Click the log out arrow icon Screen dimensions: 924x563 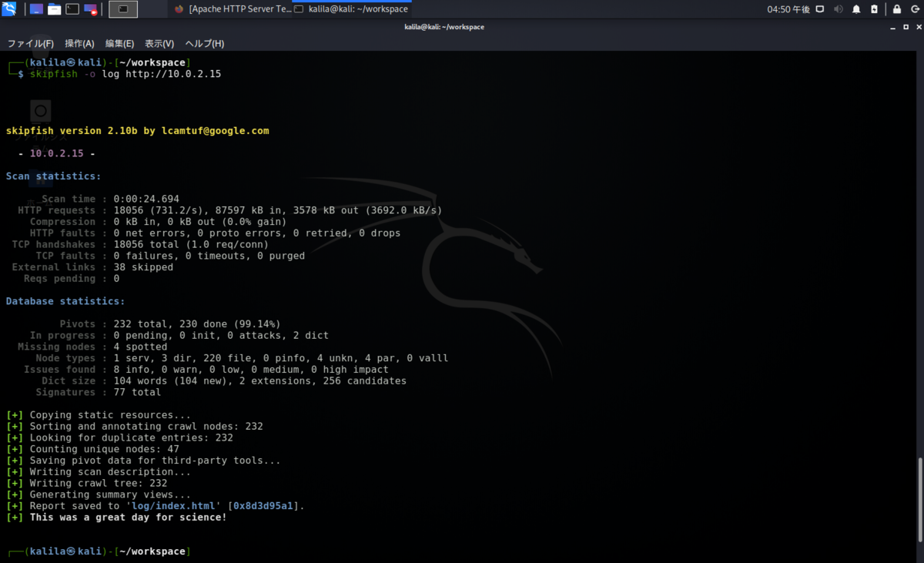tap(915, 9)
